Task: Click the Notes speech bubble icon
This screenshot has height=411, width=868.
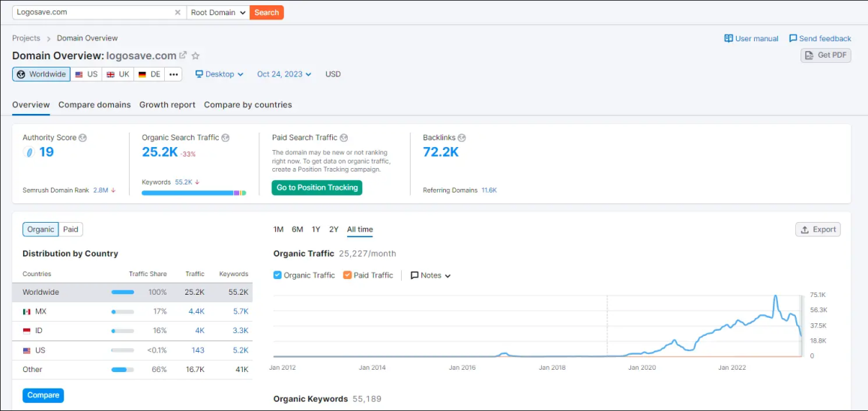Action: pos(414,275)
